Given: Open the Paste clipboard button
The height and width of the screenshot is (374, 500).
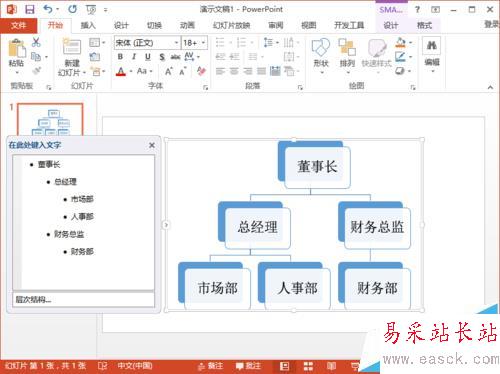Looking at the screenshot, I should pos(16,53).
